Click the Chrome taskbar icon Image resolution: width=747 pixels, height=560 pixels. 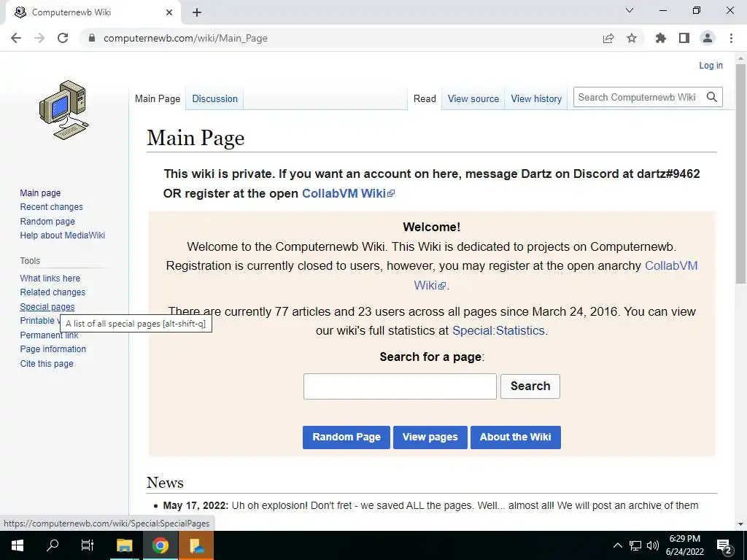click(x=160, y=545)
